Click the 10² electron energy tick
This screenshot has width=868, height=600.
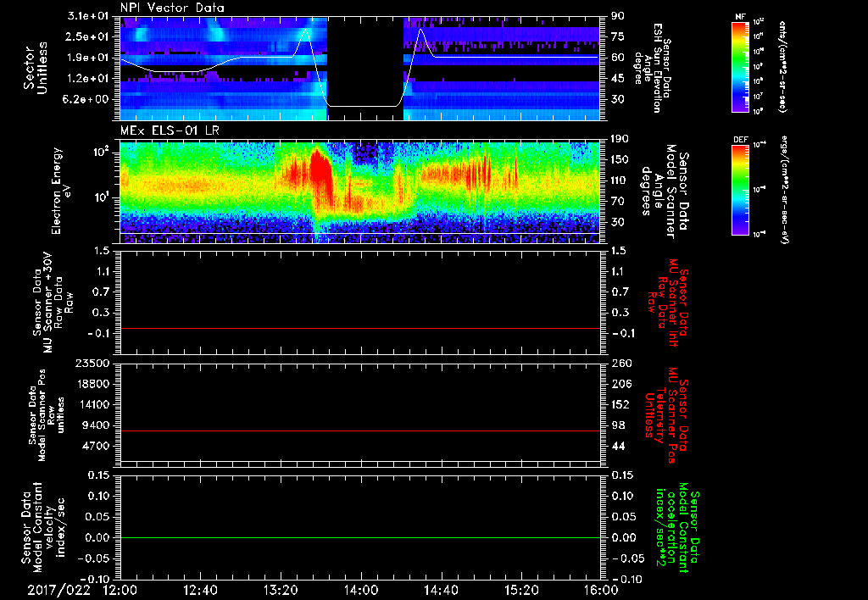click(x=102, y=152)
